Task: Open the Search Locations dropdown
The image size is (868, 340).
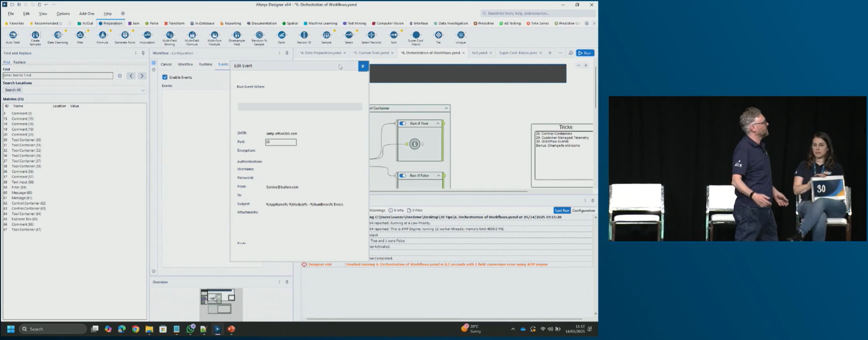Action: [x=75, y=90]
